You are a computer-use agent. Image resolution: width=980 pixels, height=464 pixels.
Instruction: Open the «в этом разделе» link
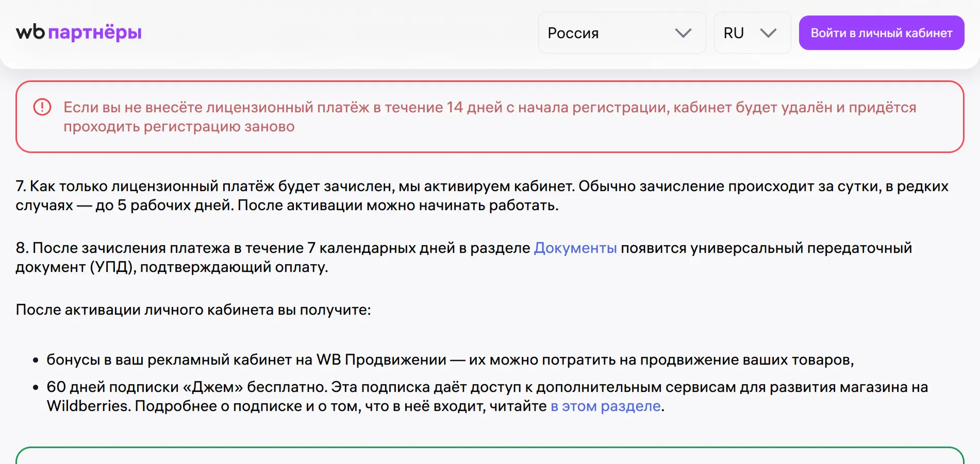point(605,406)
